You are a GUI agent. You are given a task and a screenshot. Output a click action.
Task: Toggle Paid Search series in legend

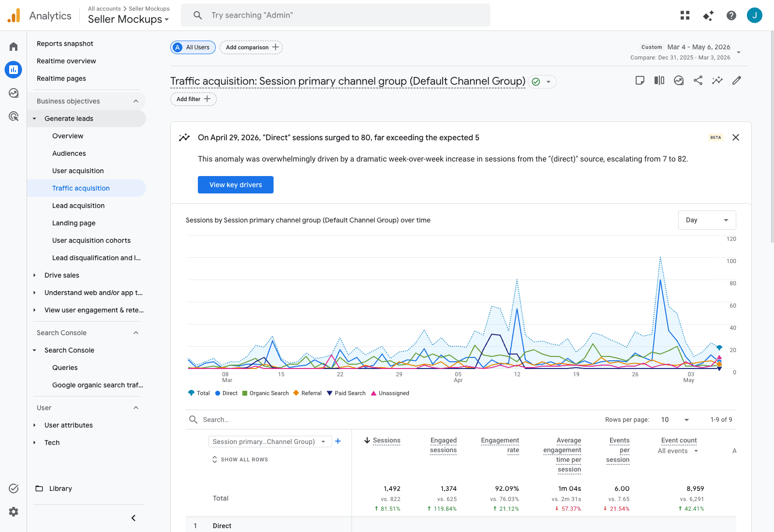click(x=346, y=393)
